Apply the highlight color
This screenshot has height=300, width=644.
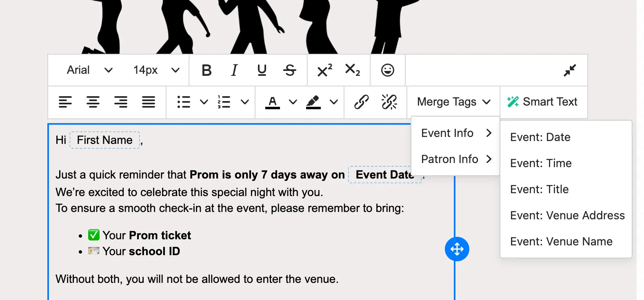click(313, 102)
